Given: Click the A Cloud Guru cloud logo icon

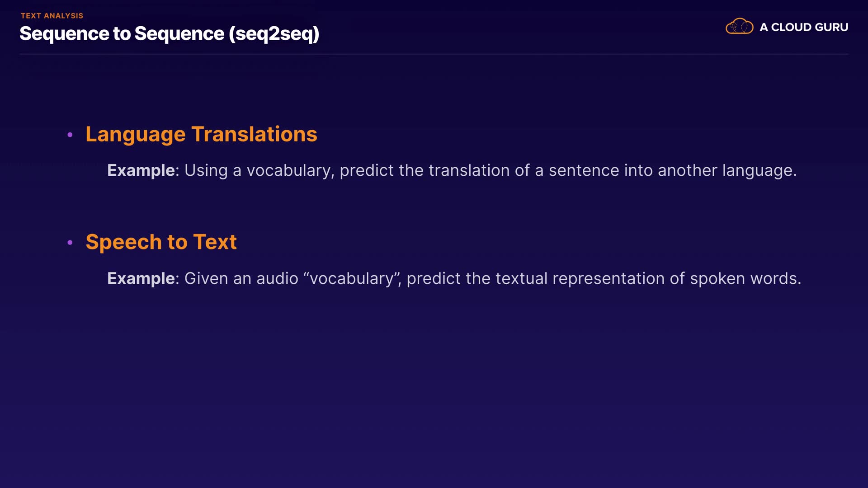Looking at the screenshot, I should 739,27.
